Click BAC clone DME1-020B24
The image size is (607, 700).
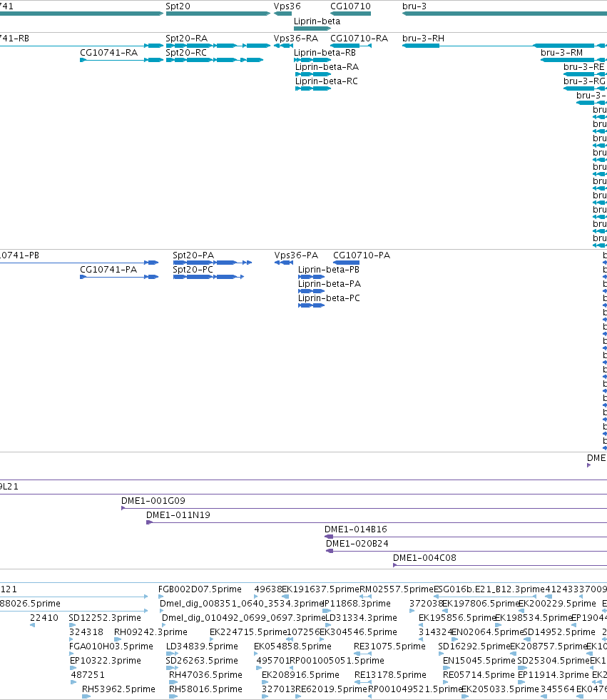pos(466,551)
